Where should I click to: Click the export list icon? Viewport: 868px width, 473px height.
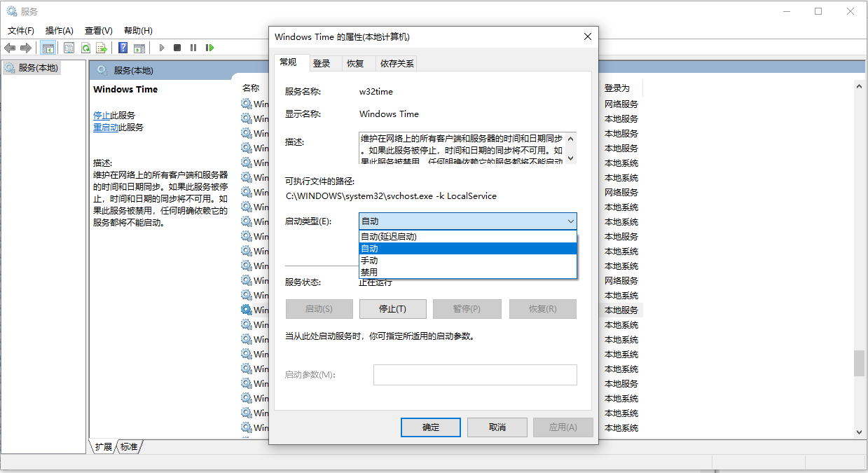[102, 48]
